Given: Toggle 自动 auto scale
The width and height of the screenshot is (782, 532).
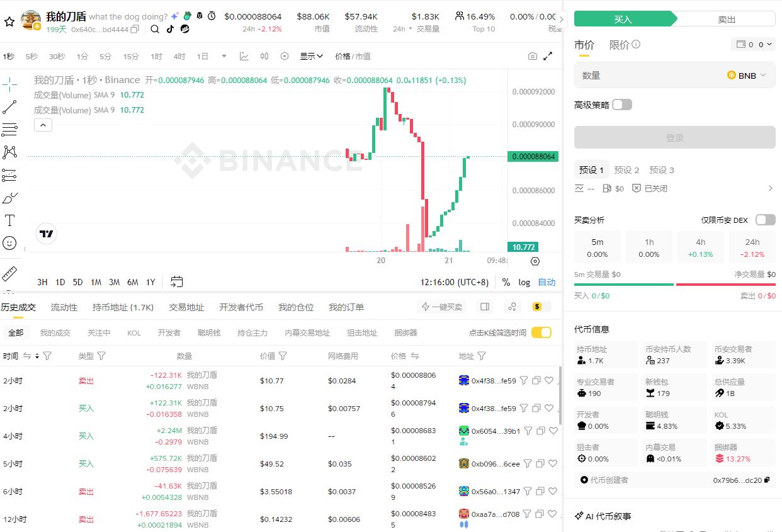Looking at the screenshot, I should tap(547, 282).
